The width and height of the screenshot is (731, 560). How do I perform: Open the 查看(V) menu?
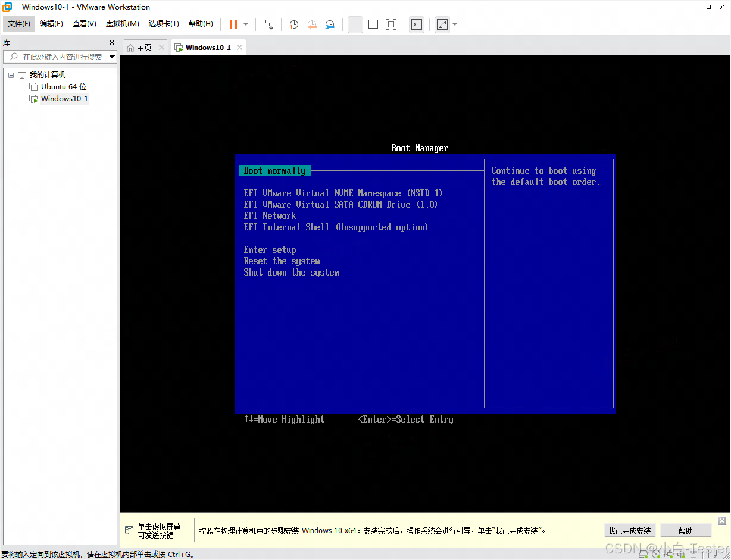tap(84, 24)
